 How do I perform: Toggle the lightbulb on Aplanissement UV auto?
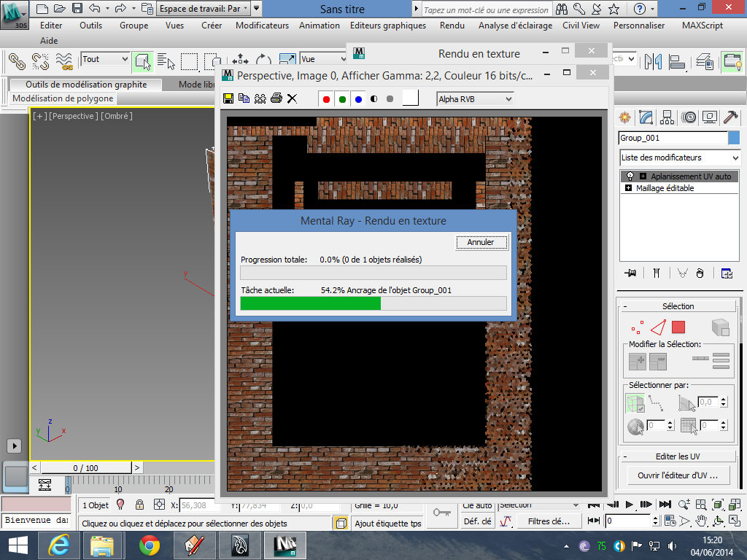[630, 176]
